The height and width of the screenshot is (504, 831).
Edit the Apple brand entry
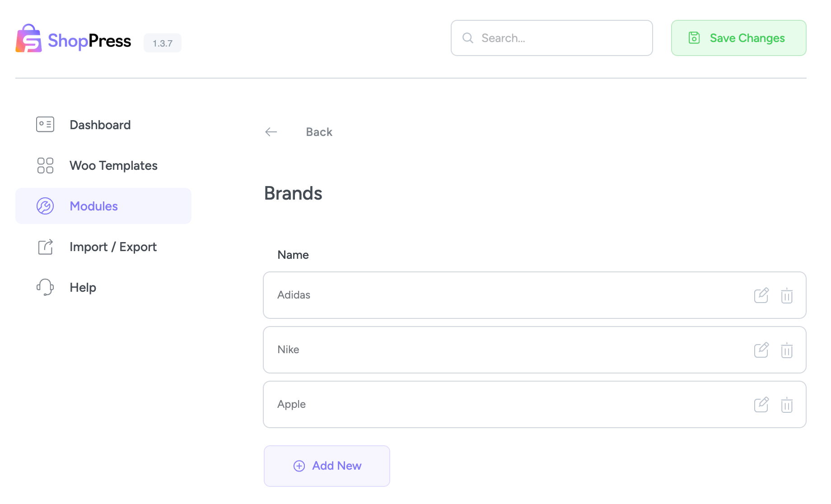coord(762,405)
